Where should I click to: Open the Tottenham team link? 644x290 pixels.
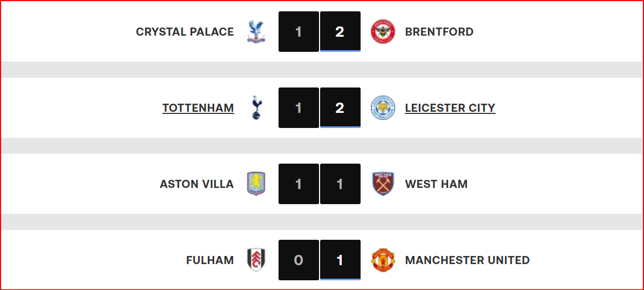tap(198, 108)
